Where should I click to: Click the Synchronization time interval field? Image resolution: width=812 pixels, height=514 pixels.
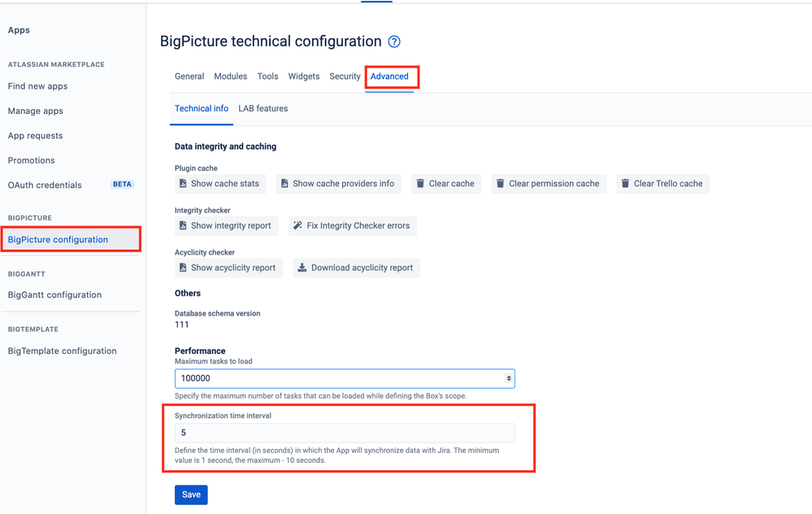pos(345,433)
